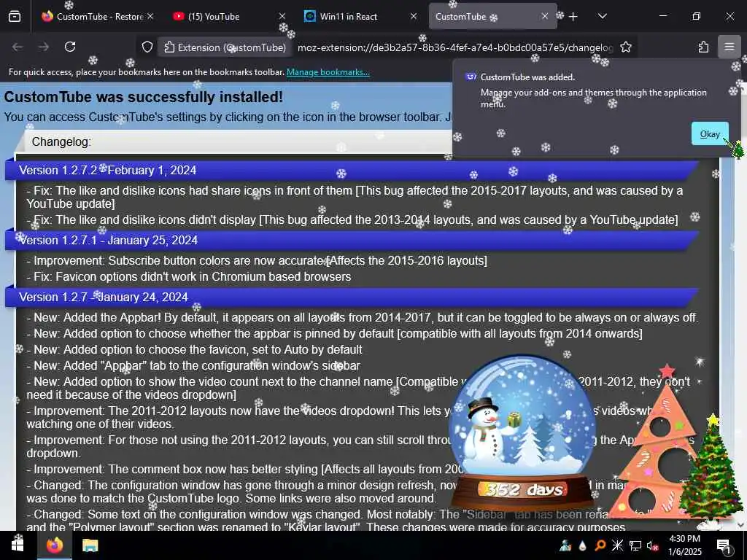The width and height of the screenshot is (747, 560).
Task: Open the clock showing 4:30 PM
Action: [684, 545]
